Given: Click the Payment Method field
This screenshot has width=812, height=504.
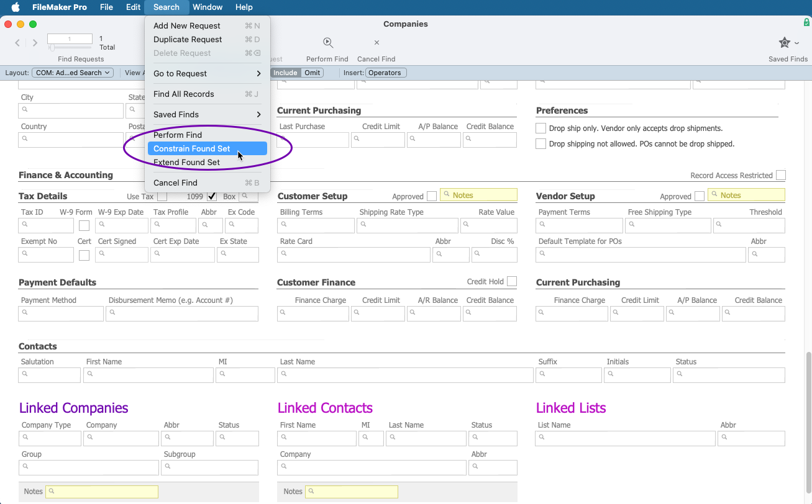Looking at the screenshot, I should 61,313.
